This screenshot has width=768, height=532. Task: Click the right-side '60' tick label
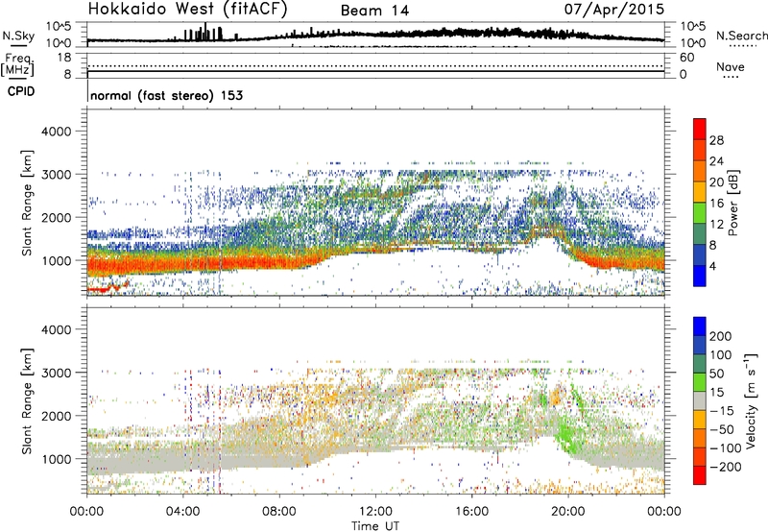[x=686, y=58]
